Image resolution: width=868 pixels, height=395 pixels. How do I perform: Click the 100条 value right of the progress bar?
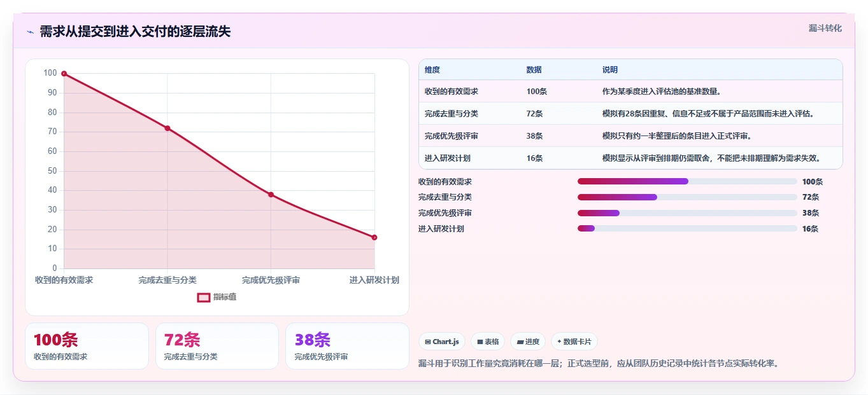pyautogui.click(x=813, y=182)
